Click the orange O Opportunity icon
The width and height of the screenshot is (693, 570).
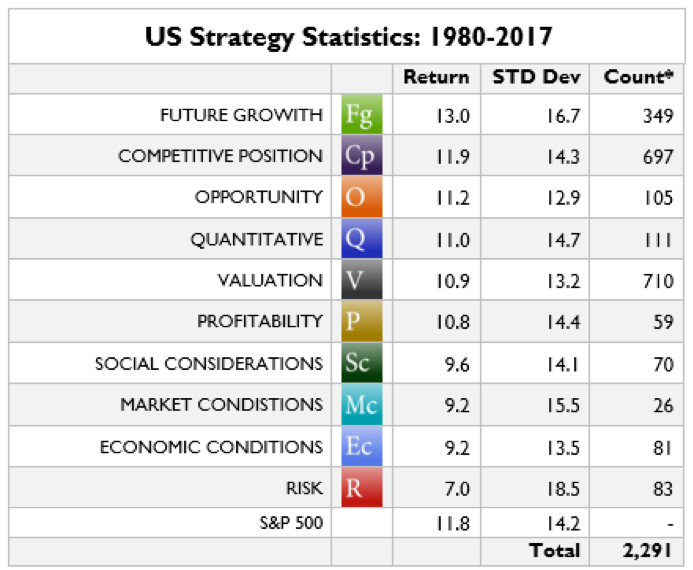(x=360, y=197)
